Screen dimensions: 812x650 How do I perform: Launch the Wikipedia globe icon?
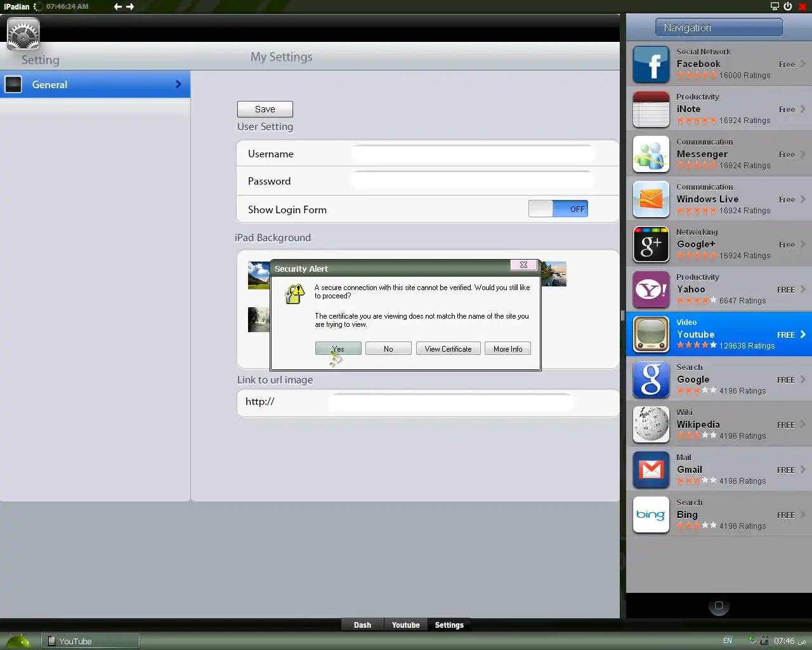[651, 425]
